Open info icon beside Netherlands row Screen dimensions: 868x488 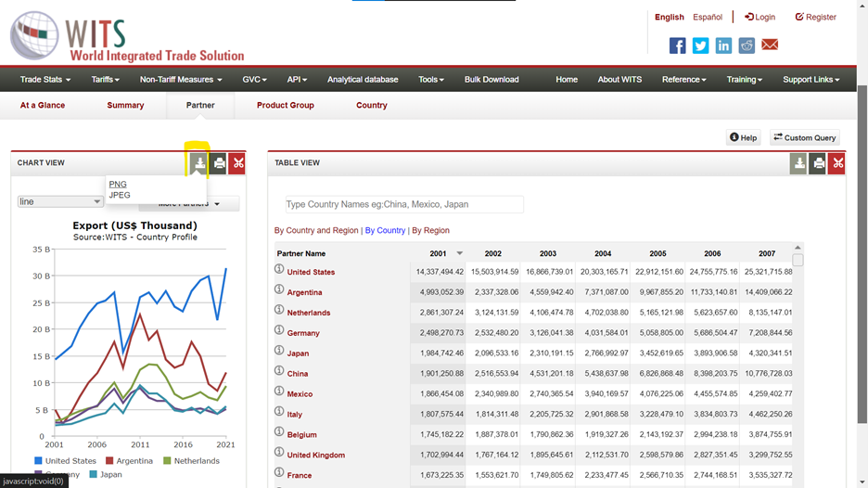coord(279,310)
